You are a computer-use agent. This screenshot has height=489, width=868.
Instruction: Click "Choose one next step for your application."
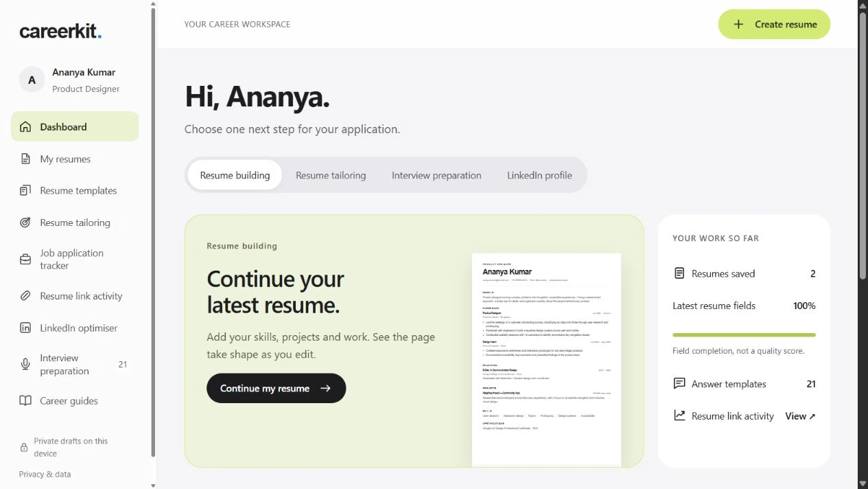coord(292,129)
